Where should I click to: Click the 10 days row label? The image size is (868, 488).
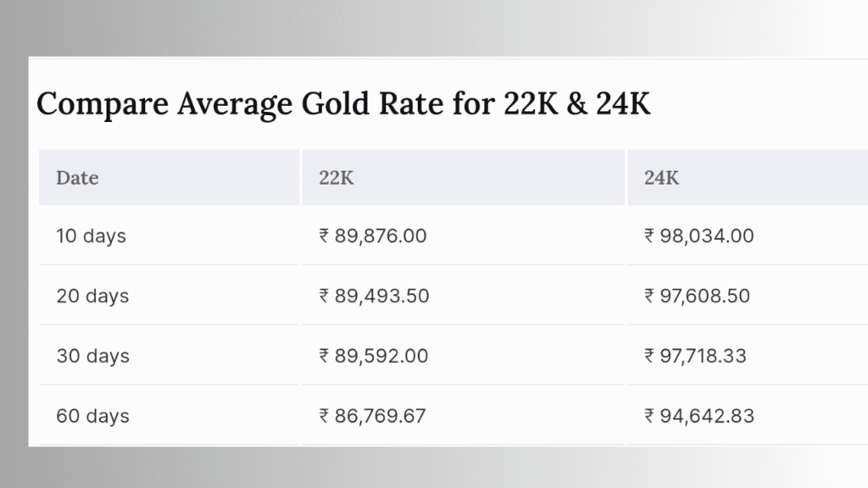(91, 236)
